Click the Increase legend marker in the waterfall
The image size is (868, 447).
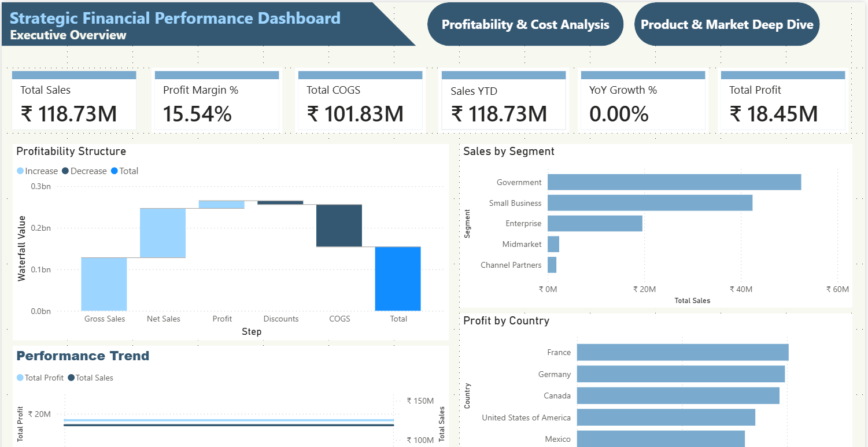pos(20,171)
